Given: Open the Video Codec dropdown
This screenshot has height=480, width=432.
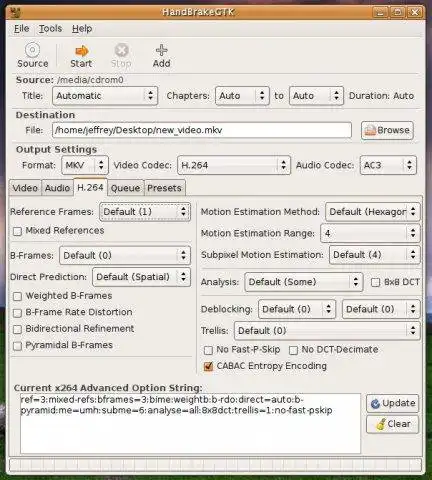Looking at the screenshot, I should (234, 165).
